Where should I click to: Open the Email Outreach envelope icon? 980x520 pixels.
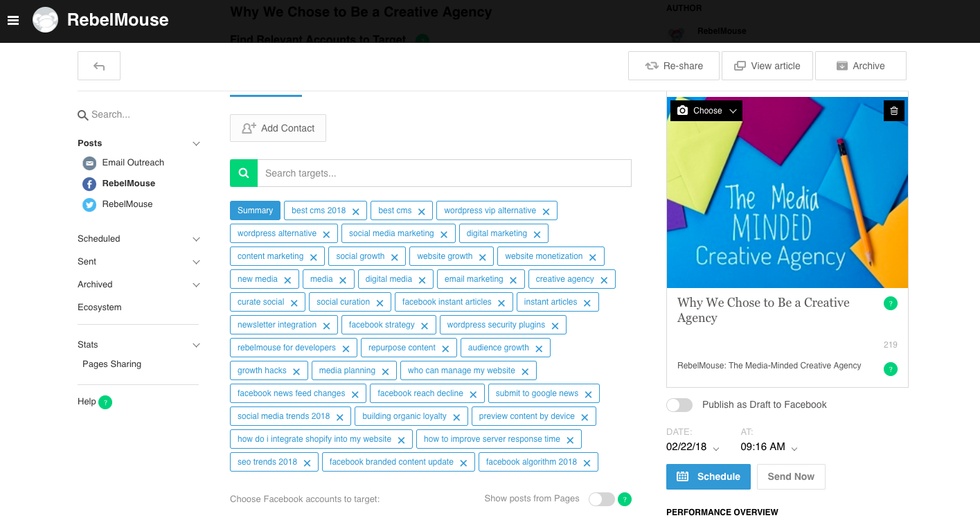click(x=89, y=163)
